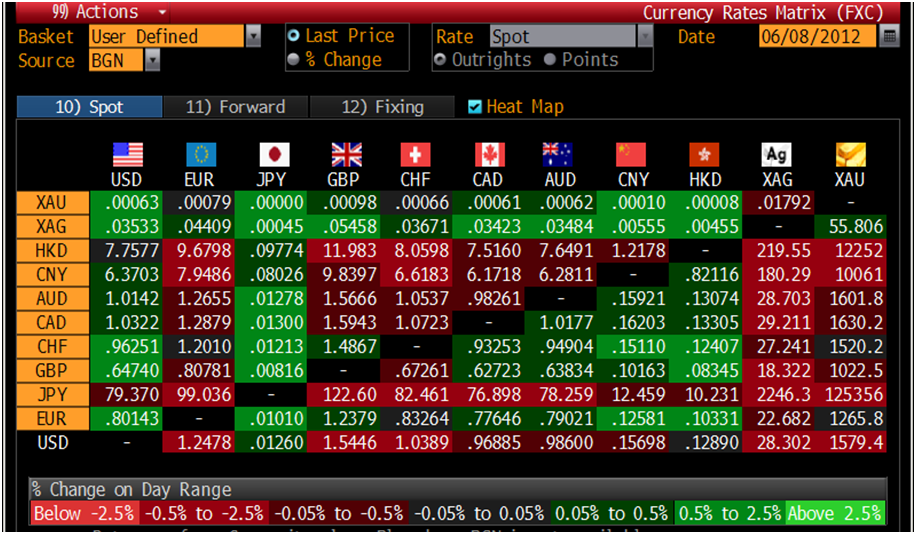Click the CAD maple leaf flag icon

coord(489,155)
